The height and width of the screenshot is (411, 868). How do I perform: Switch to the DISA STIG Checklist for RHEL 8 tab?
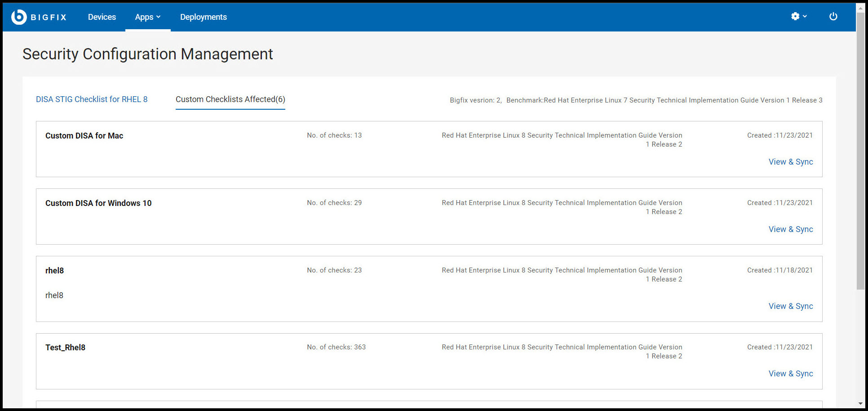(92, 99)
